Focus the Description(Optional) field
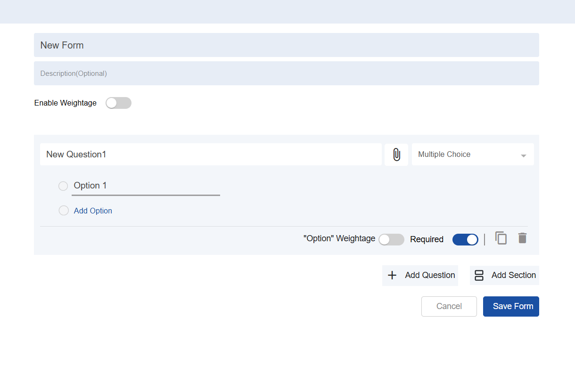The width and height of the screenshot is (575, 392). click(286, 73)
